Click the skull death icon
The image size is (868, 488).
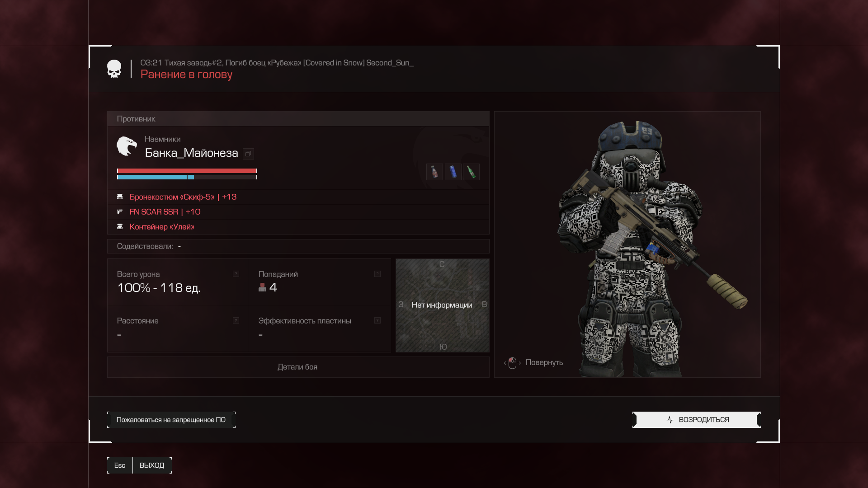[x=114, y=69]
